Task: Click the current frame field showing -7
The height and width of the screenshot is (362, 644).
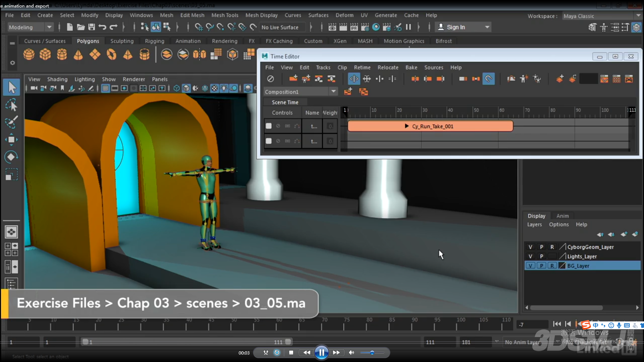Action: coord(532,324)
